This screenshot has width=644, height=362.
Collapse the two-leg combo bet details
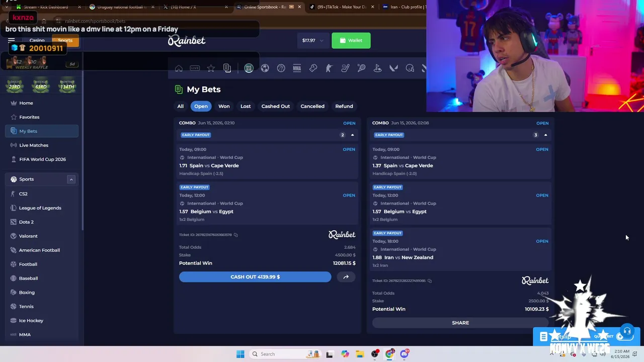(x=352, y=135)
